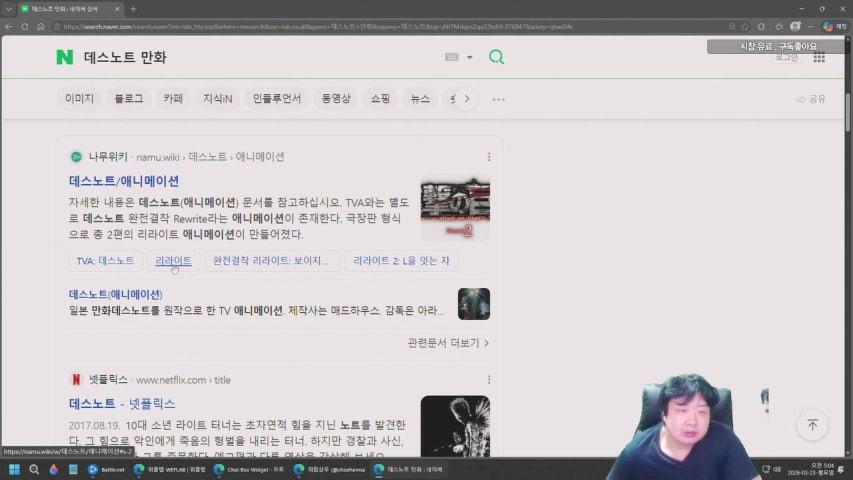Switch to the 인플루언서 tab

pyautogui.click(x=277, y=99)
